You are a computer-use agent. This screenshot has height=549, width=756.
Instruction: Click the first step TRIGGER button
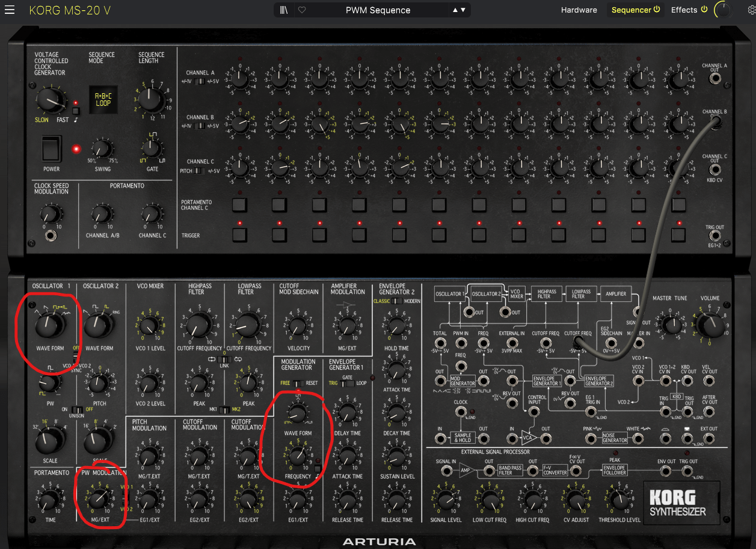click(x=239, y=235)
